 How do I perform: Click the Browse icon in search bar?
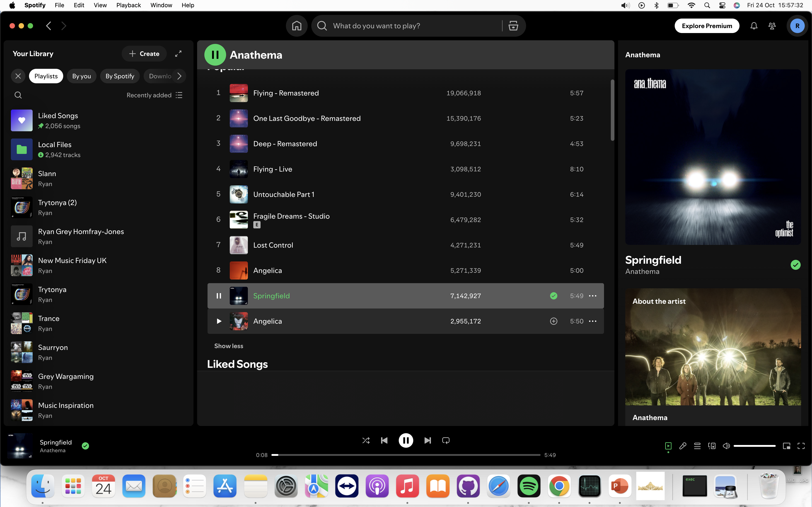point(513,26)
